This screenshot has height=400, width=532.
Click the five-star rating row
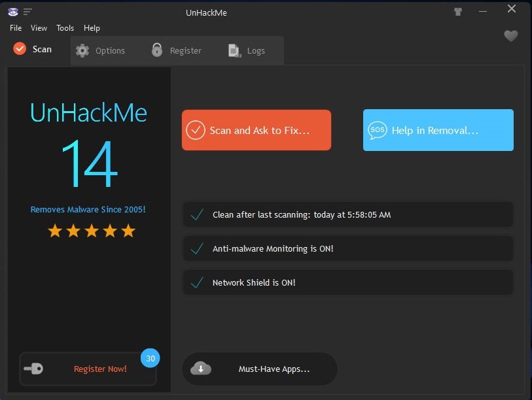92,231
